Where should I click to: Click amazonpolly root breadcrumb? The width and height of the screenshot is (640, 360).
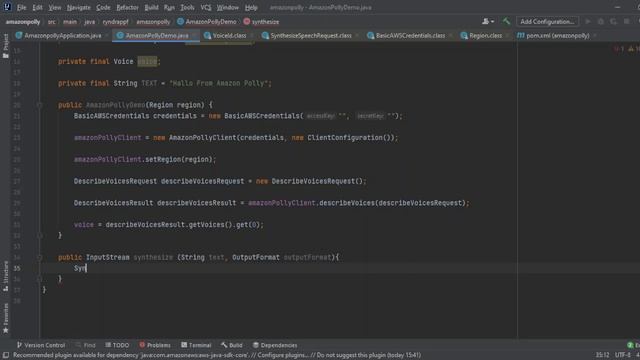(23, 22)
